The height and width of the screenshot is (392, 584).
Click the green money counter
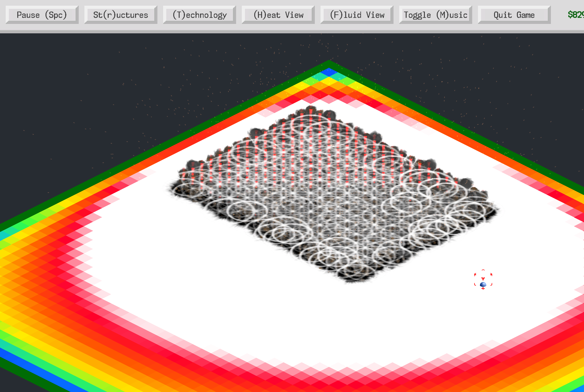click(576, 15)
